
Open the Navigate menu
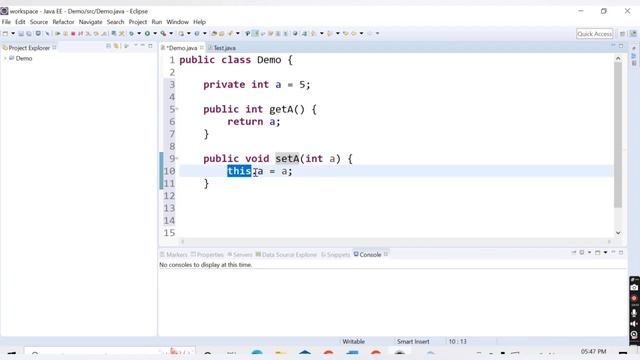click(91, 22)
